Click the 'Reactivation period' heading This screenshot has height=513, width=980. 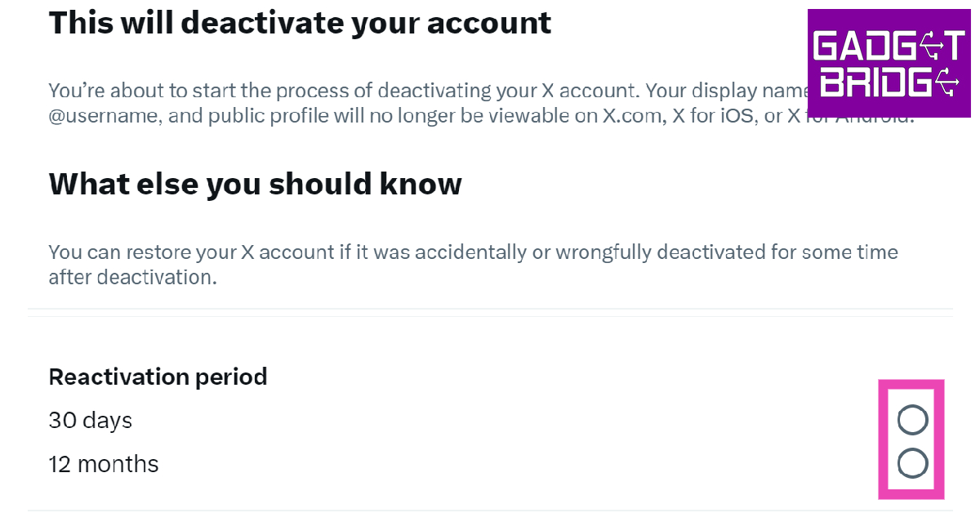click(158, 377)
